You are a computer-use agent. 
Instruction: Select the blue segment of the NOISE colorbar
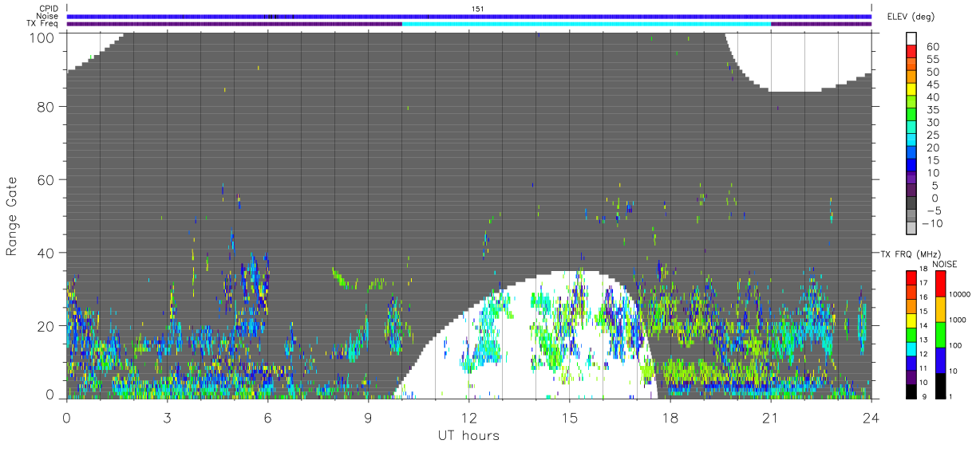(x=941, y=360)
